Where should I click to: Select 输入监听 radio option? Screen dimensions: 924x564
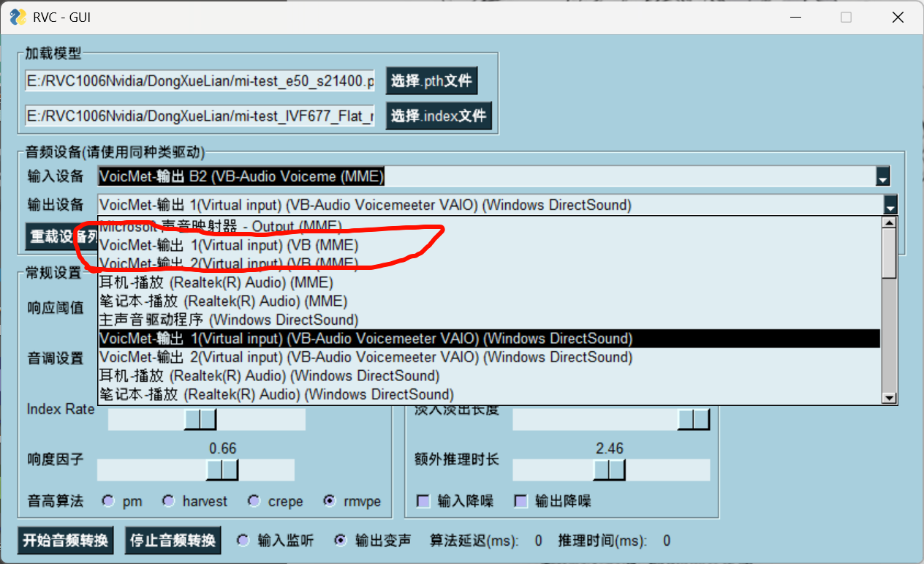click(243, 541)
